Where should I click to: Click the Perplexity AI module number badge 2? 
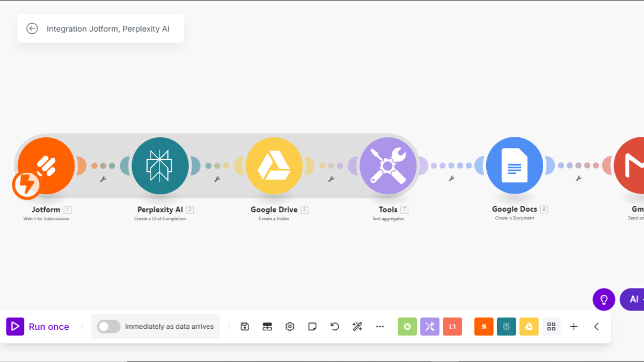click(x=190, y=210)
